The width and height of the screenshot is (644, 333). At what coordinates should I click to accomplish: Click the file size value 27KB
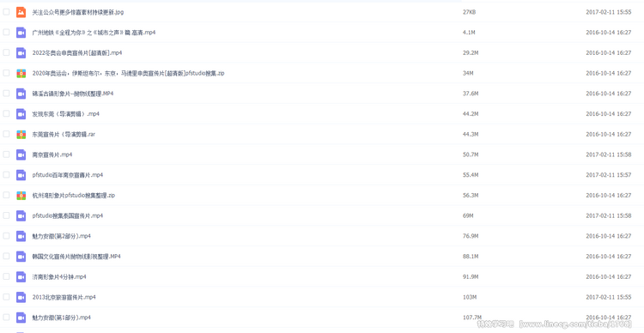[x=469, y=12]
